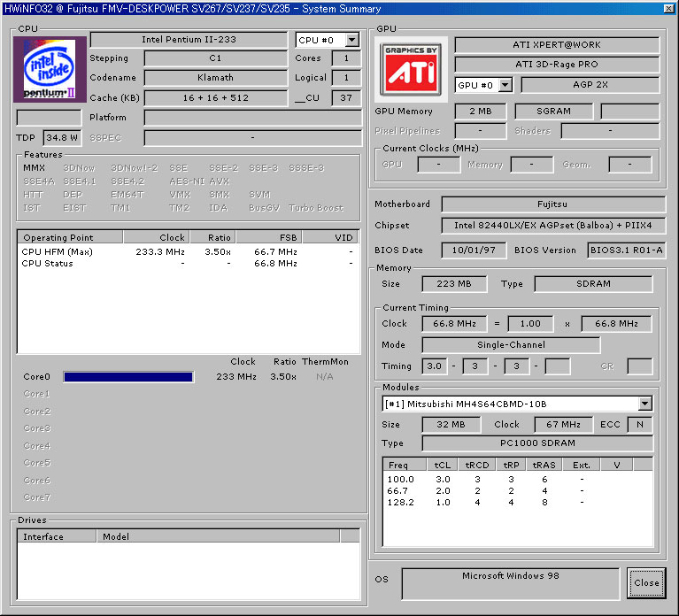This screenshot has height=616, width=679.
Task: Select the Klamath codename field
Action: pos(216,78)
